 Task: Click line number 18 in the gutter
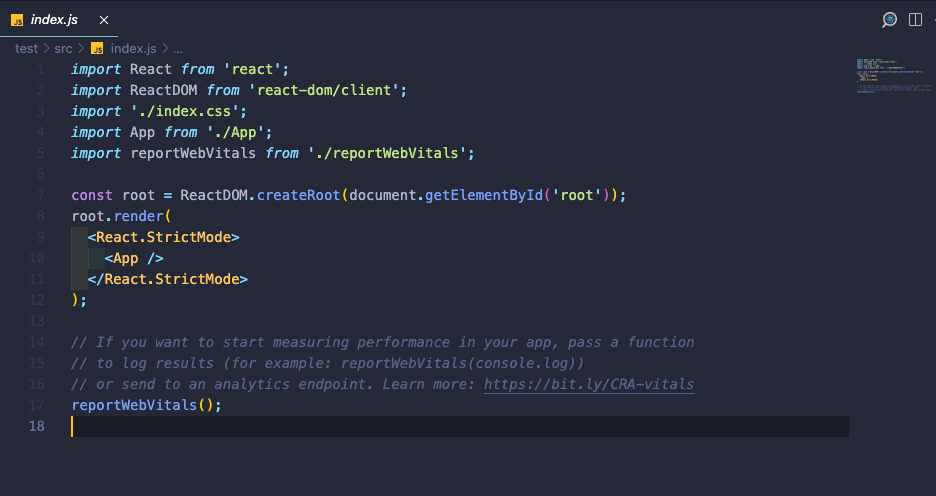pos(36,426)
